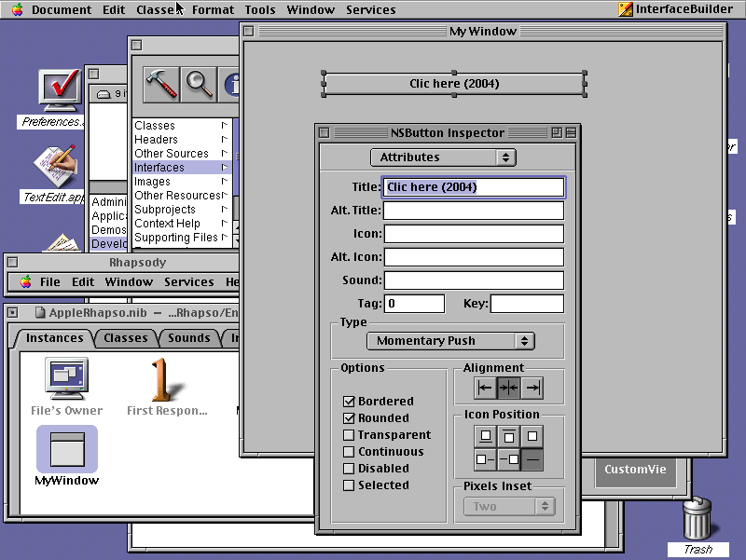This screenshot has height=560, width=746.
Task: Select the Demos folder in file browser
Action: (109, 230)
